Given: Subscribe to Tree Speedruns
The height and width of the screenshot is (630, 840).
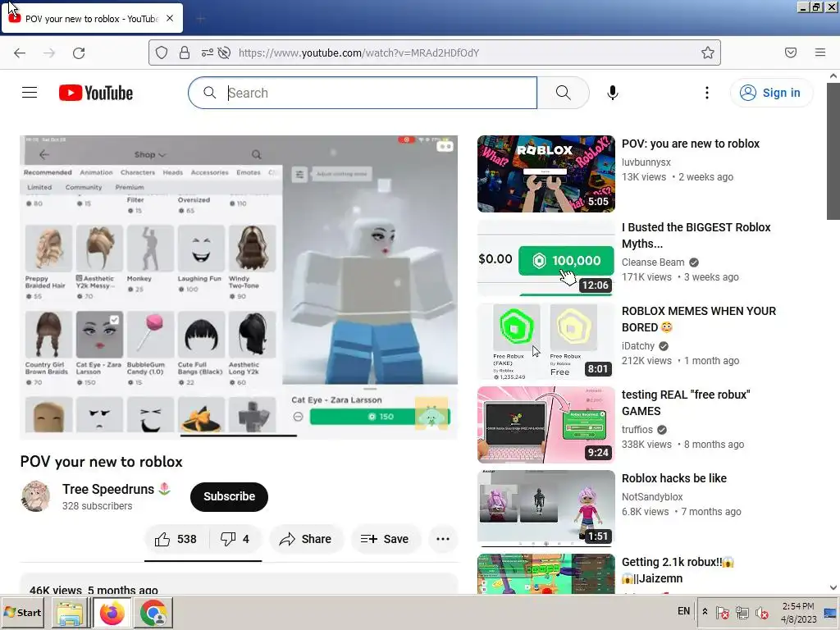Looking at the screenshot, I should click(230, 496).
